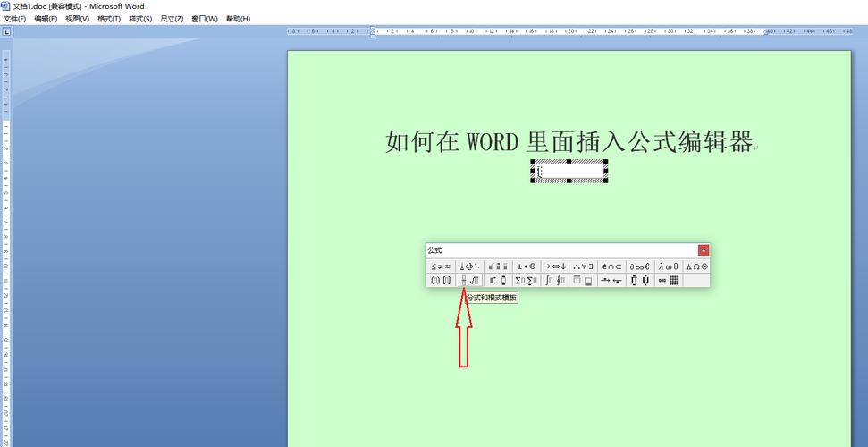Open the summation templates palette
The height and width of the screenshot is (447, 868).
click(526, 281)
